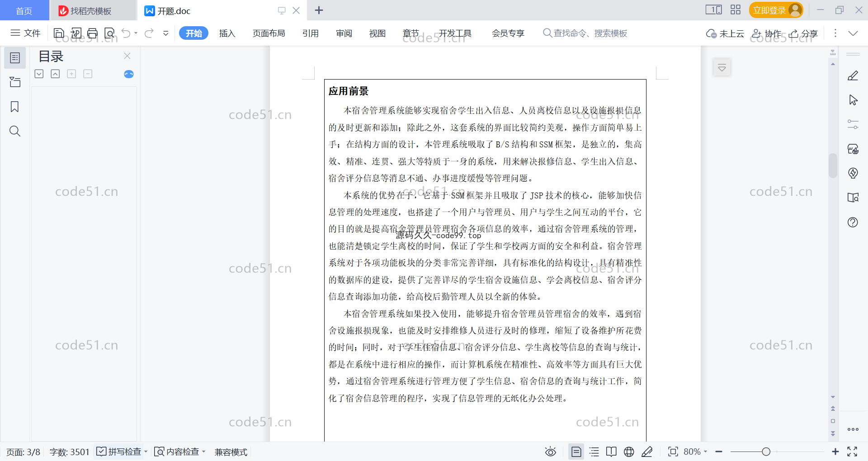Select the 引用 ribbon tab
This screenshot has height=461, width=868.
tap(311, 33)
